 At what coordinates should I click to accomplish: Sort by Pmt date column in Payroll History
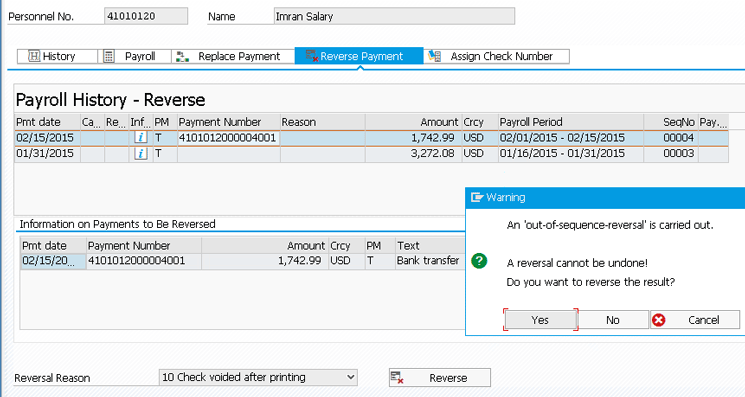[48, 122]
